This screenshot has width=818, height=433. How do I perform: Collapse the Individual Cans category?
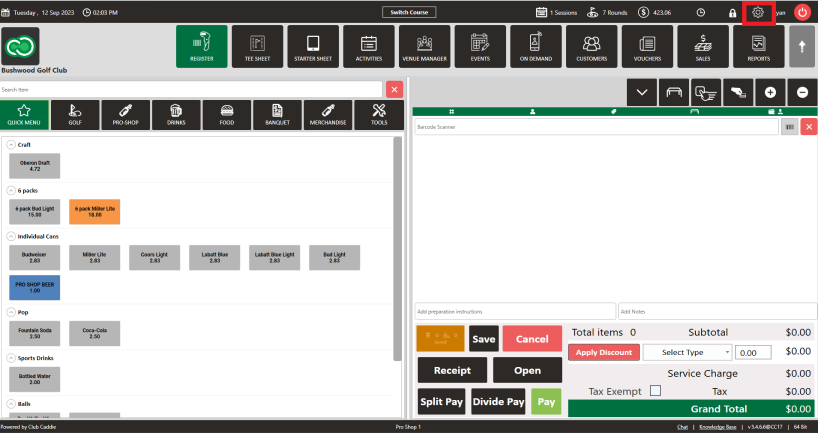tap(11, 236)
